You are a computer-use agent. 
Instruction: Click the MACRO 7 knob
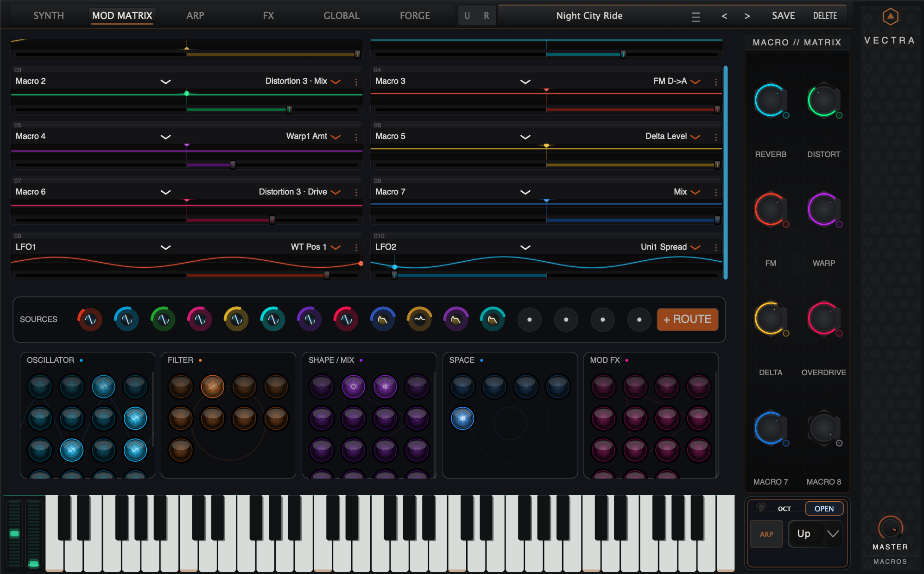pyautogui.click(x=770, y=428)
